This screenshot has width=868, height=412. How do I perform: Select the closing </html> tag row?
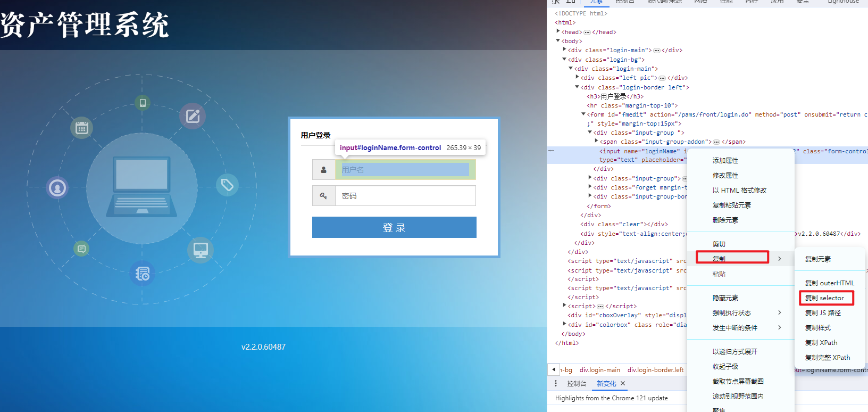point(567,343)
